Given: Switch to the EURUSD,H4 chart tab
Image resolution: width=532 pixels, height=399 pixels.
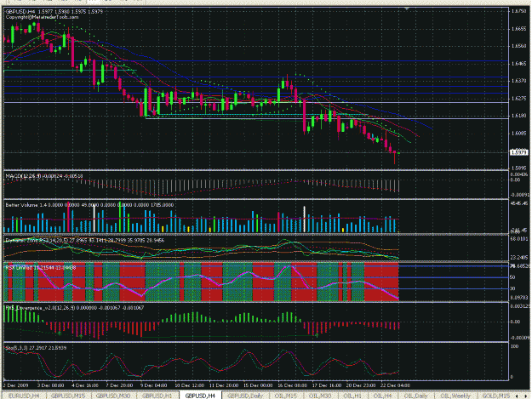Looking at the screenshot, I should tap(24, 396).
